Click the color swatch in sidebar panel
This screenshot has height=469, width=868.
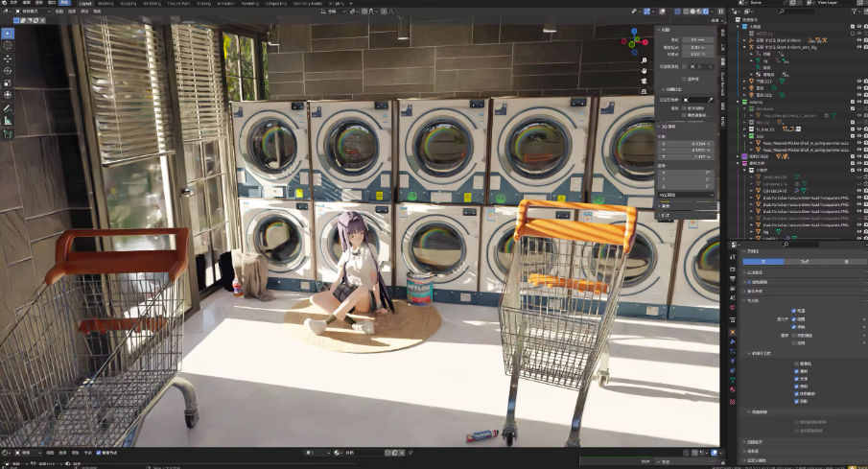point(693,100)
